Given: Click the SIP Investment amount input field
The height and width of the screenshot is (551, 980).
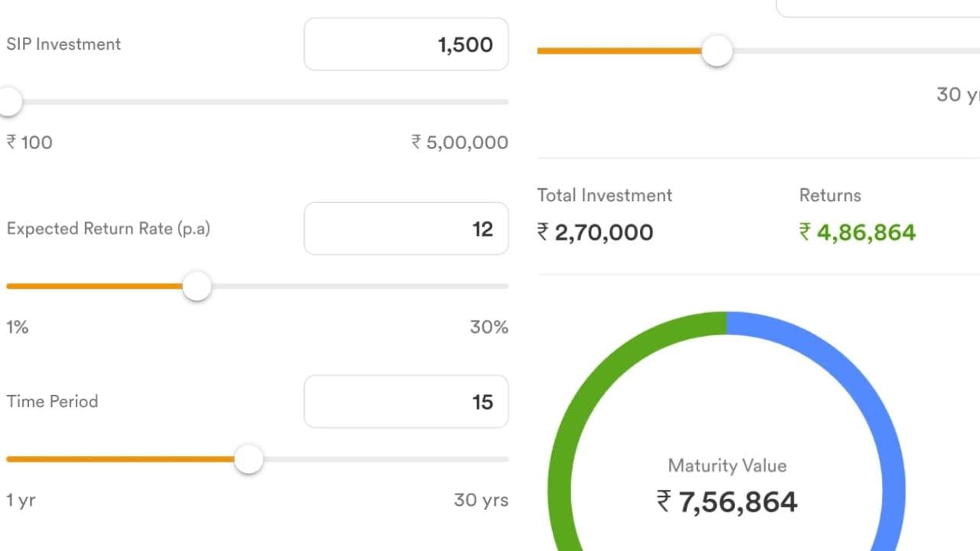Looking at the screenshot, I should pos(406,44).
